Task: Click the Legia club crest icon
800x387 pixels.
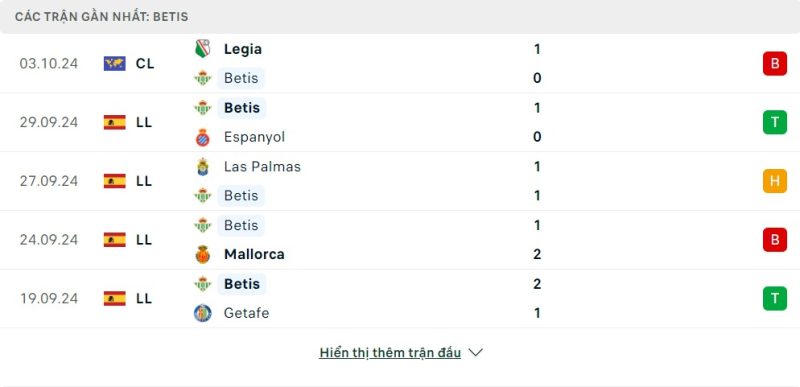Action: [203, 49]
